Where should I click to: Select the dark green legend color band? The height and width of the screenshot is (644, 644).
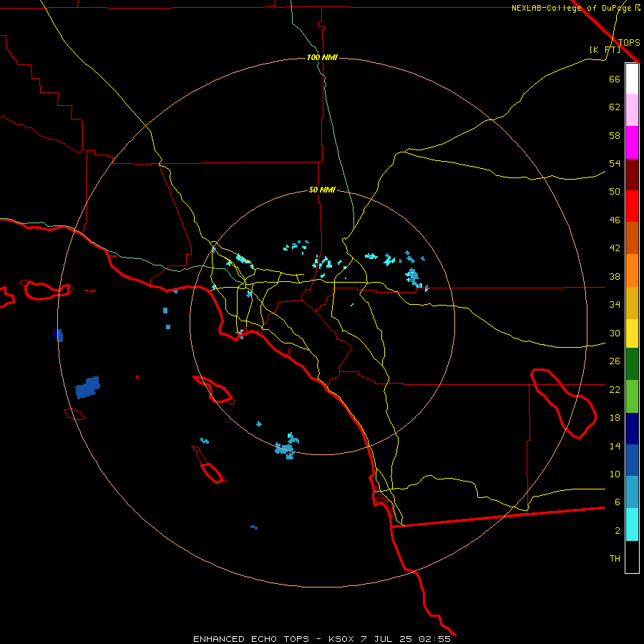632,364
